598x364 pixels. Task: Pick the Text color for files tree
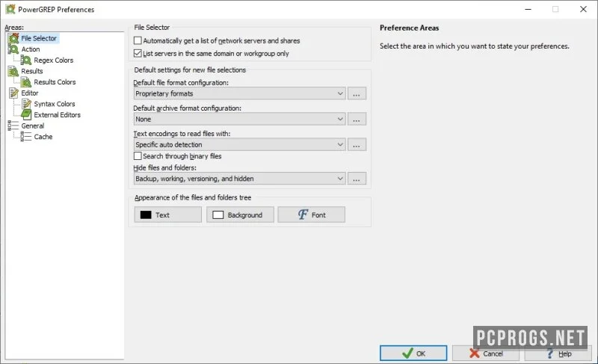tap(167, 215)
